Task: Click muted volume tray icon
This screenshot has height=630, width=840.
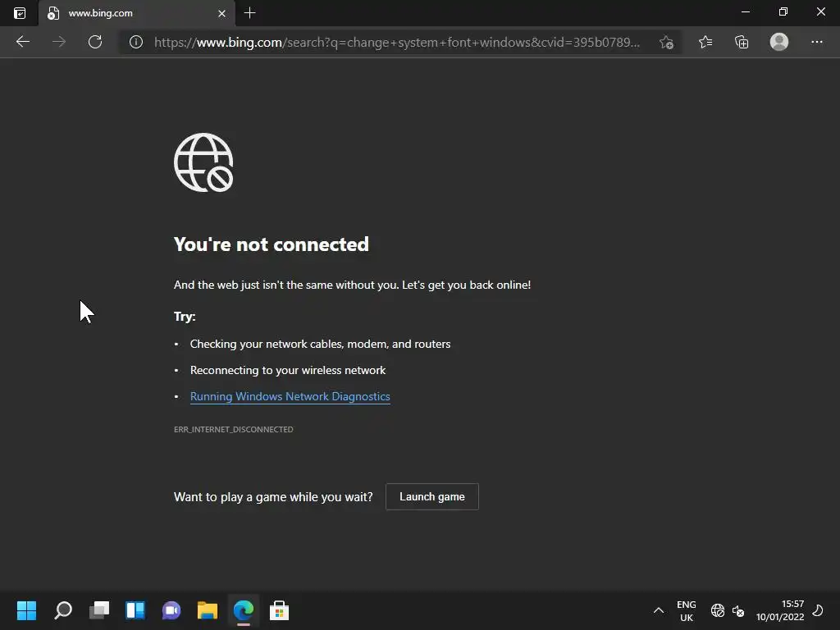Action: tap(738, 610)
